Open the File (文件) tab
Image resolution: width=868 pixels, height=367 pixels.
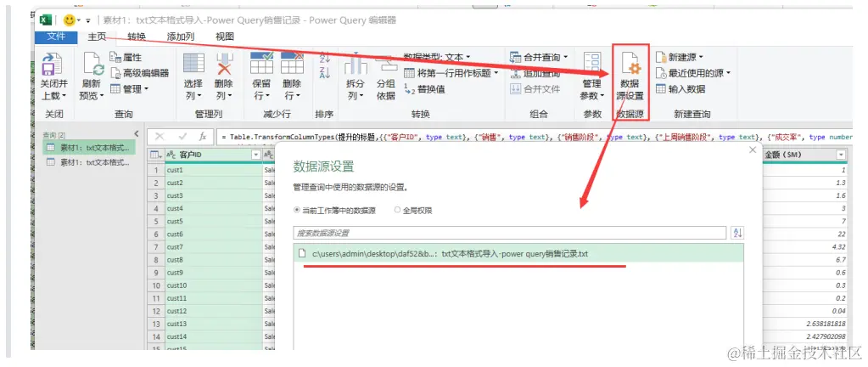(x=57, y=37)
